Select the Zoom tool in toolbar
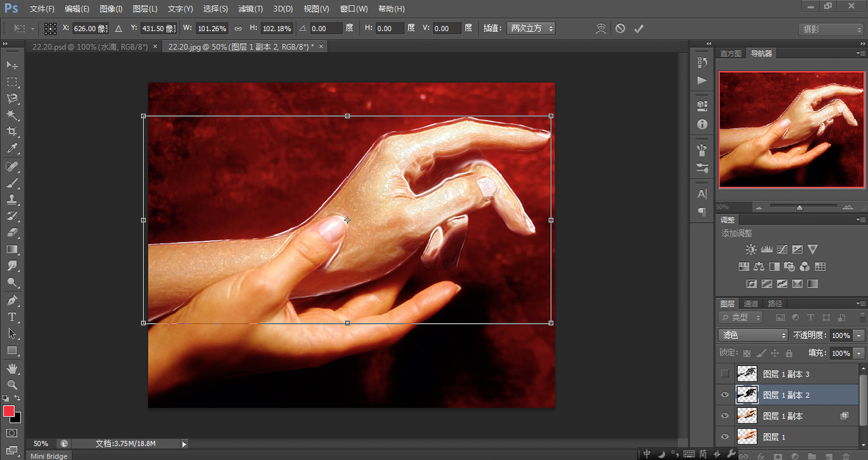The image size is (868, 460). [x=12, y=385]
